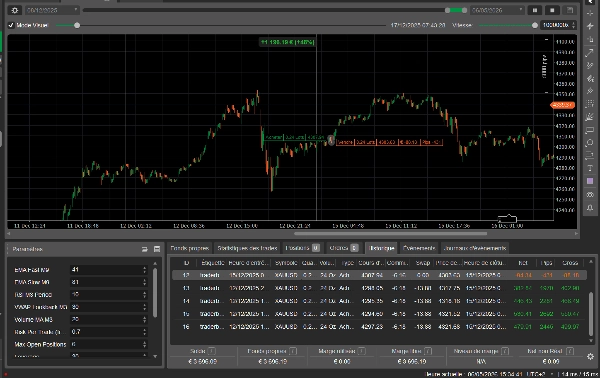Image resolution: width=600 pixels, height=378 pixels.
Task: Click the speed value stepper arrows
Action: pyautogui.click(x=573, y=25)
